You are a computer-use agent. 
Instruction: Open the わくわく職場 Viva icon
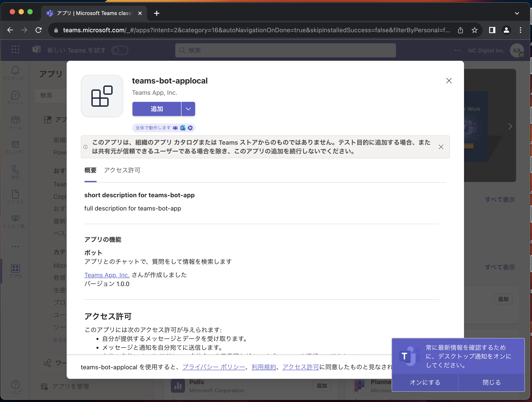15,222
